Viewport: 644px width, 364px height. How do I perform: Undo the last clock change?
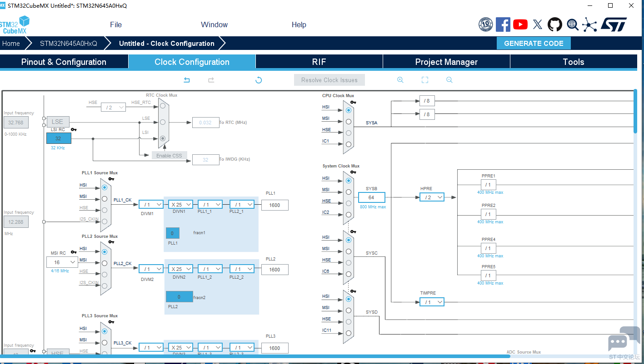coord(187,80)
